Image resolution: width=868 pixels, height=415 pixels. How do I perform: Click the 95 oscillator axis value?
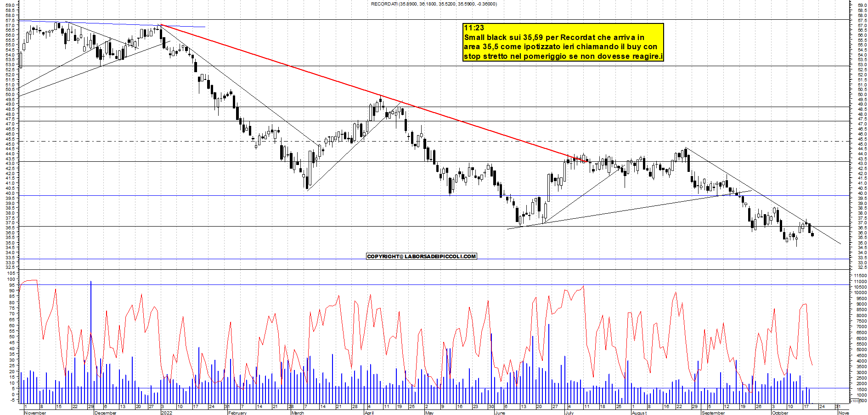pos(12,285)
